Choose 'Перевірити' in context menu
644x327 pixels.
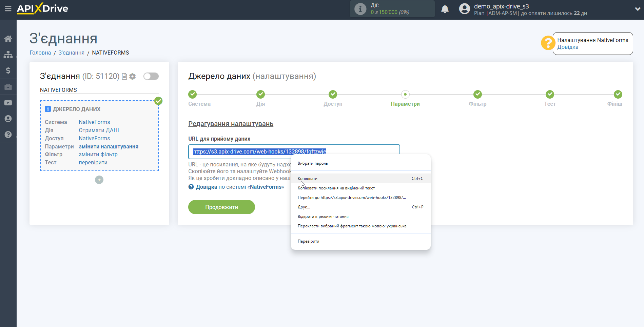[361, 241]
